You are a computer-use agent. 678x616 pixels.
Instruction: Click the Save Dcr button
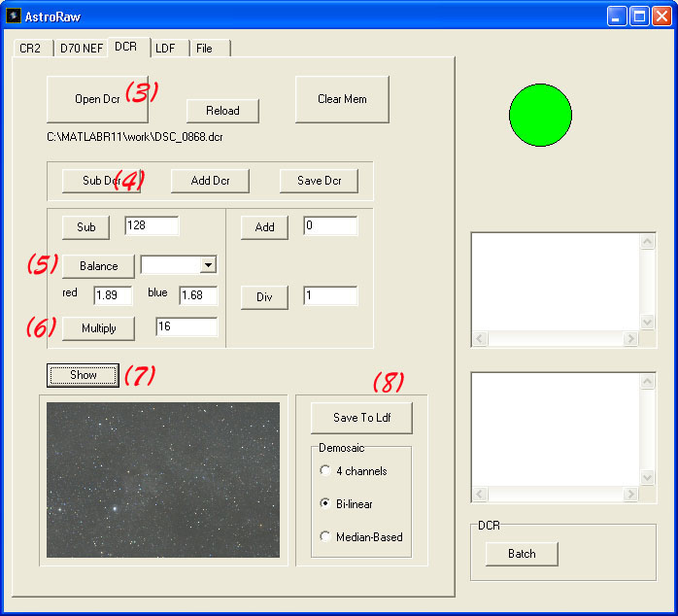pyautogui.click(x=319, y=181)
